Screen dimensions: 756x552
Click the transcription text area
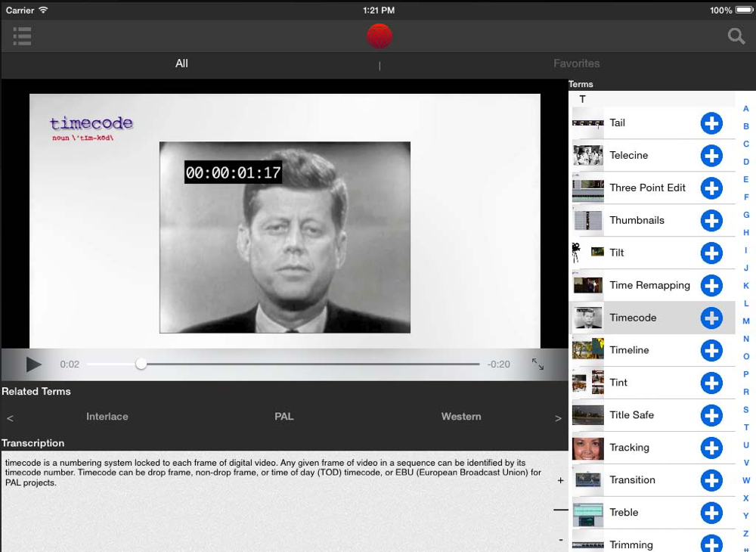284,501
